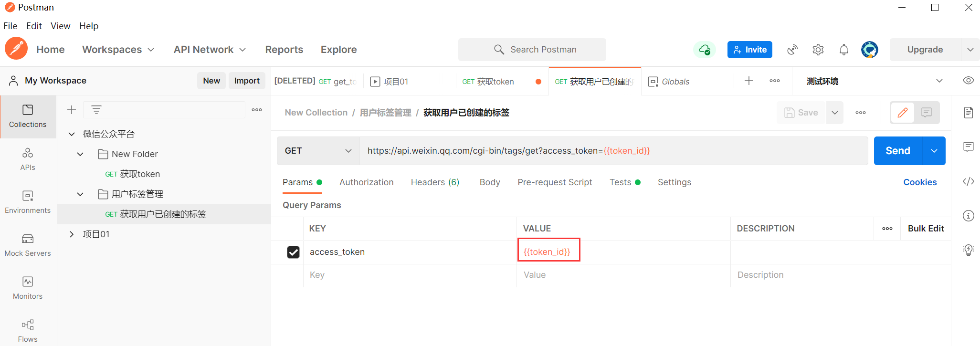Screen dimensions: 980x346
Task: Open Code snippet icon in right sidebar
Action: [x=969, y=181]
